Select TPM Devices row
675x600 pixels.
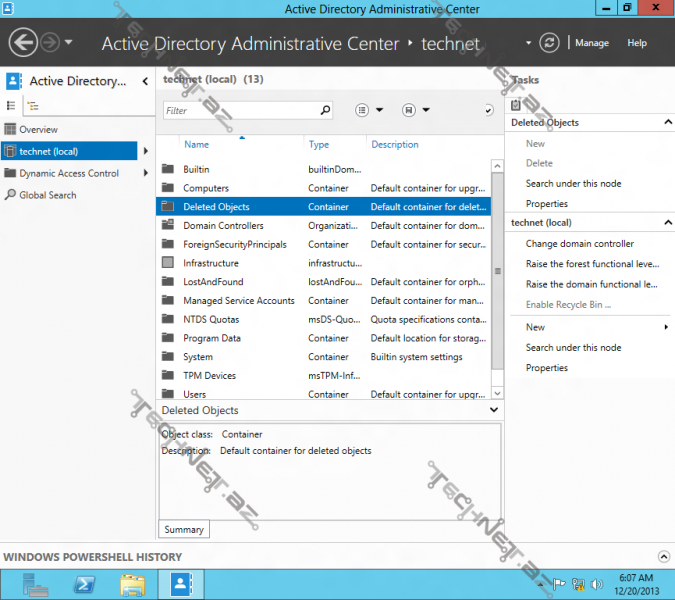click(323, 375)
